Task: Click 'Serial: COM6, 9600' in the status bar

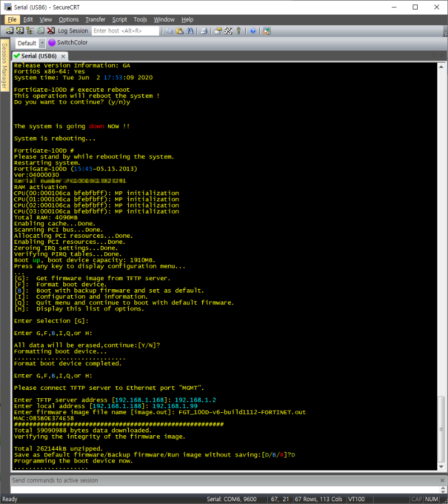Action: 231,499
